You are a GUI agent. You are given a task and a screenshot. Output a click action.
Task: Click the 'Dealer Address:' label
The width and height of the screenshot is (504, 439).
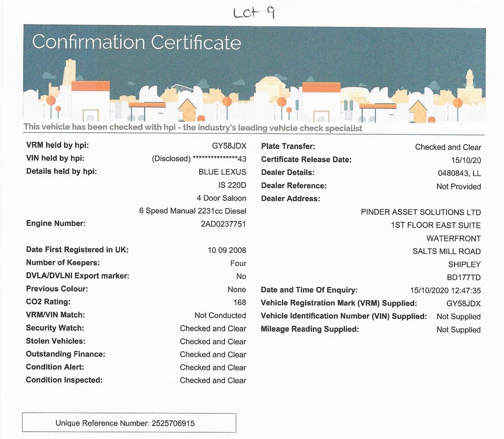(291, 199)
